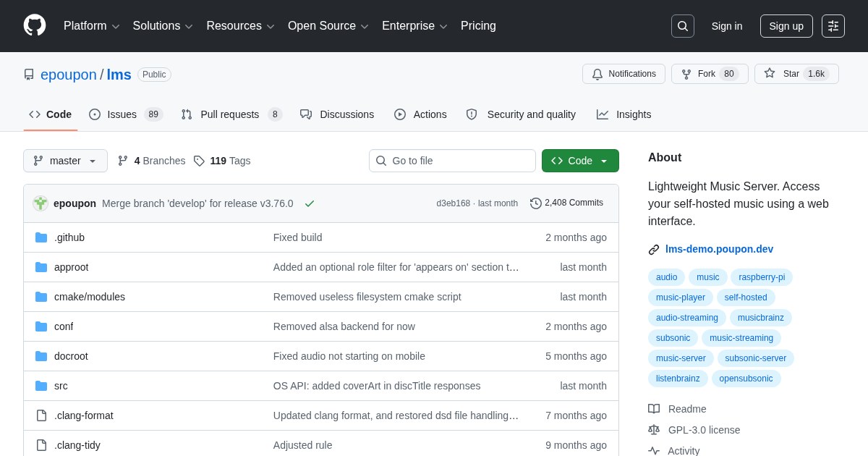Select the raspberry-pi topic tag
The height and width of the screenshot is (456, 868).
click(762, 277)
